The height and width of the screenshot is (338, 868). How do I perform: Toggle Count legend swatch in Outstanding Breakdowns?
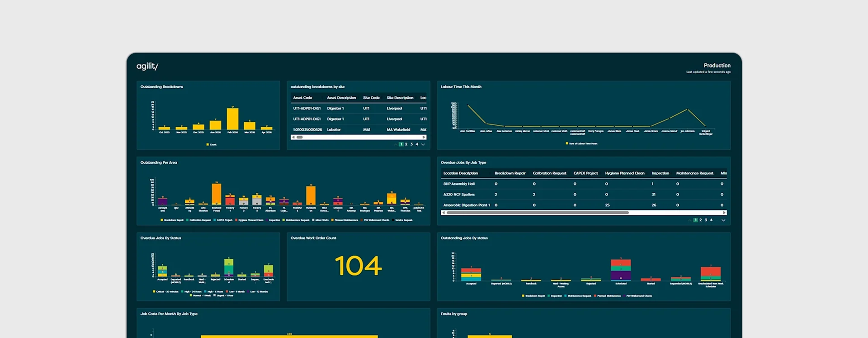pyautogui.click(x=208, y=145)
